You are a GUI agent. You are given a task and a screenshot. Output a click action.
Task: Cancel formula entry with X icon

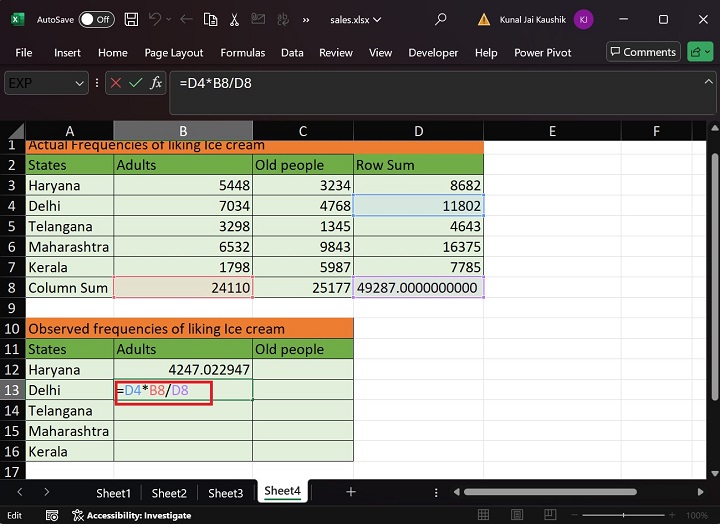116,83
